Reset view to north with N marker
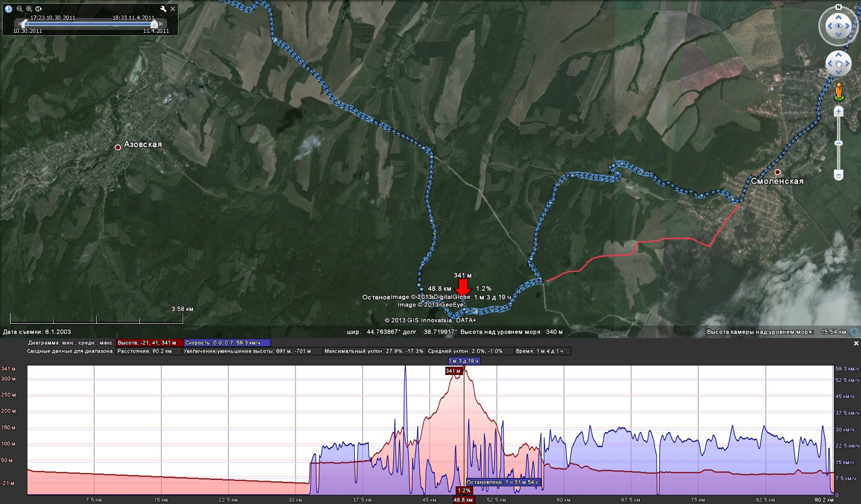The image size is (861, 504). point(838,7)
